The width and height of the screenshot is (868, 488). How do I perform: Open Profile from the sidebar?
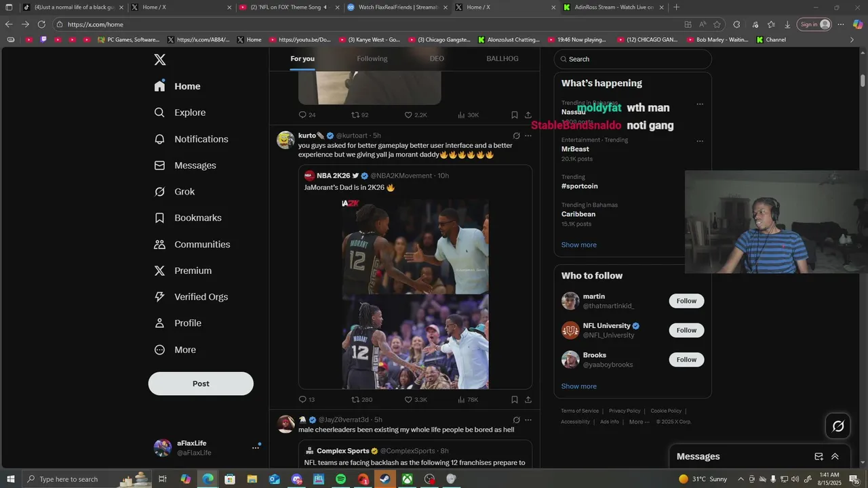click(178, 323)
